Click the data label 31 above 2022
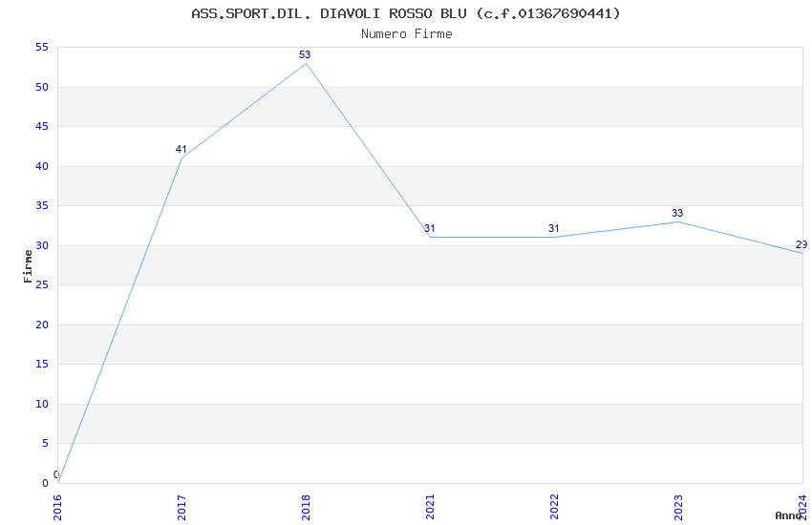 (553, 228)
